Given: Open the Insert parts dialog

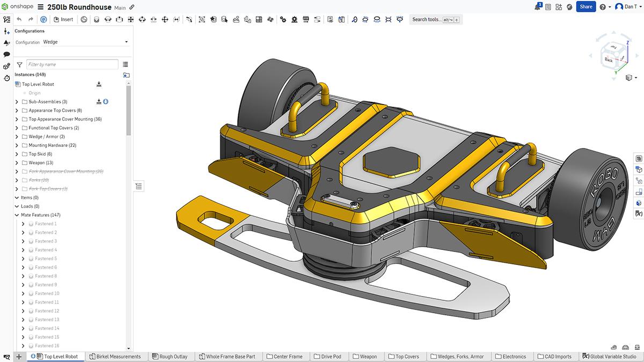Looking at the screenshot, I should 64,19.
